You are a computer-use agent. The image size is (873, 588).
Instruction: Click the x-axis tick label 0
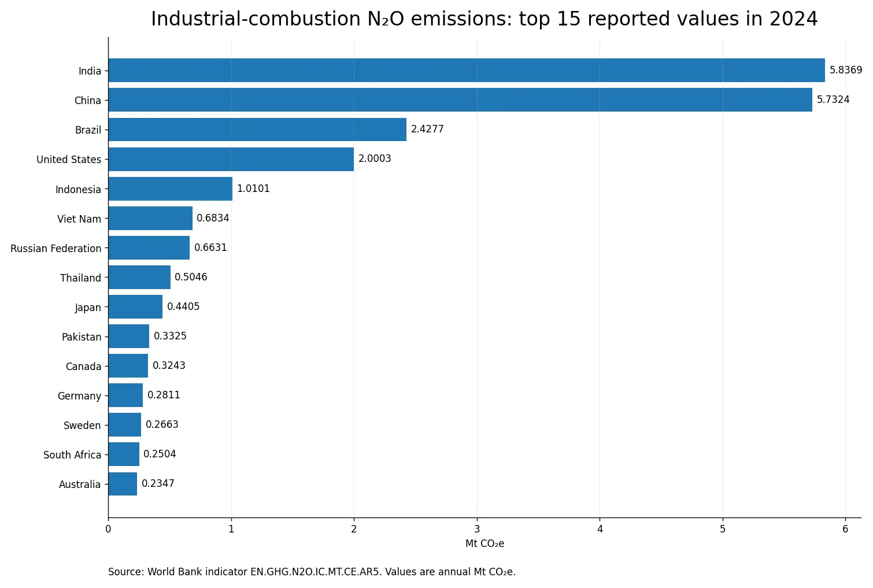pyautogui.click(x=108, y=529)
